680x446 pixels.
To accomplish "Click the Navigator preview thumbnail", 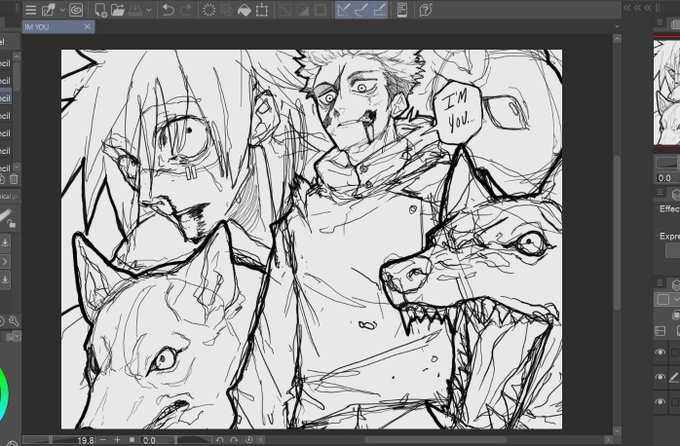I will pyautogui.click(x=667, y=92).
